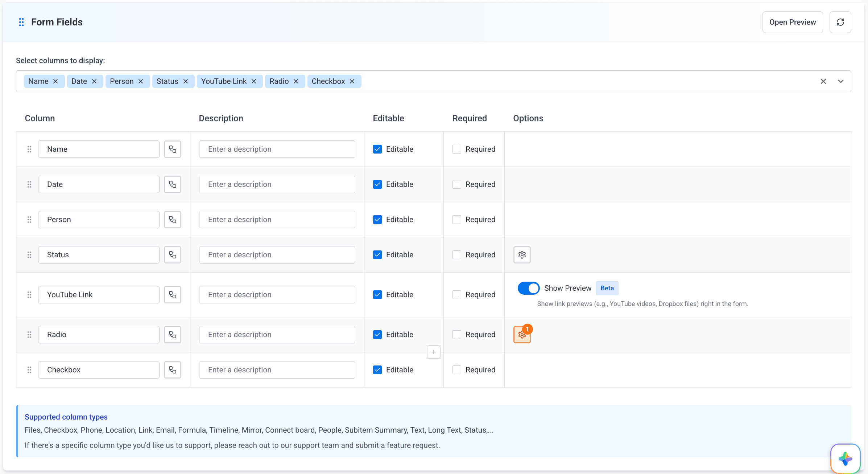The height and width of the screenshot is (474, 868).
Task: Click the link icon beside Status column
Action: 173,255
